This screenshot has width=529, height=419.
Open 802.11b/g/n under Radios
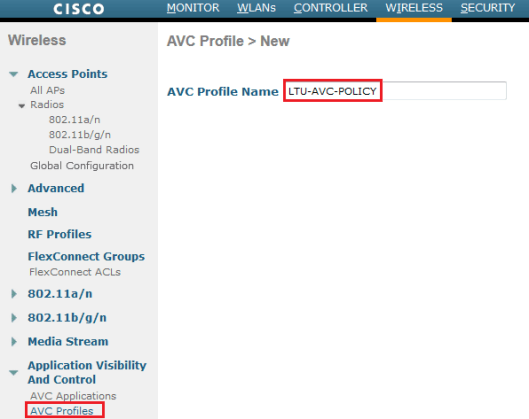[x=80, y=135]
